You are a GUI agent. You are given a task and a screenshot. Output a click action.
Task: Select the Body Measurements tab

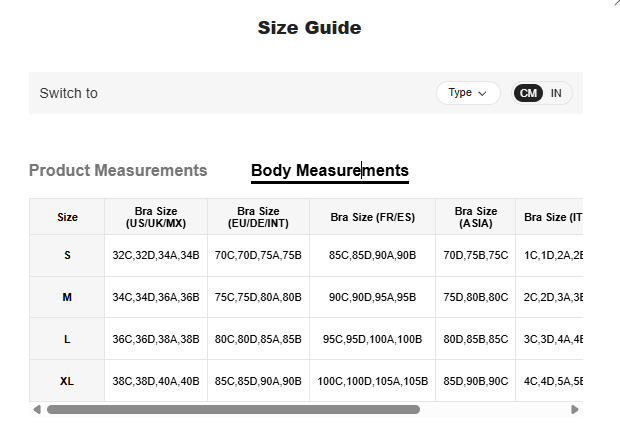click(x=329, y=171)
